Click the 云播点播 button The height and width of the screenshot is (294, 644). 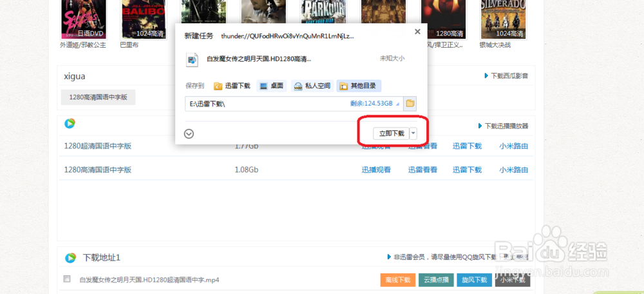pos(436,280)
